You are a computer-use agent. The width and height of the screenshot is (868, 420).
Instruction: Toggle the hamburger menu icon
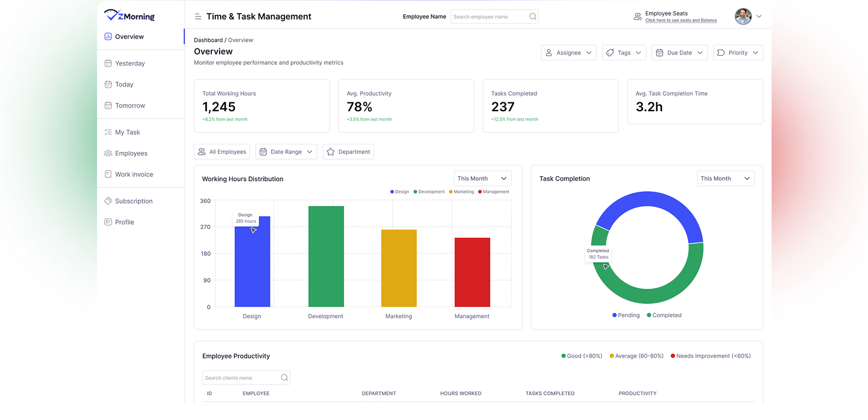198,17
